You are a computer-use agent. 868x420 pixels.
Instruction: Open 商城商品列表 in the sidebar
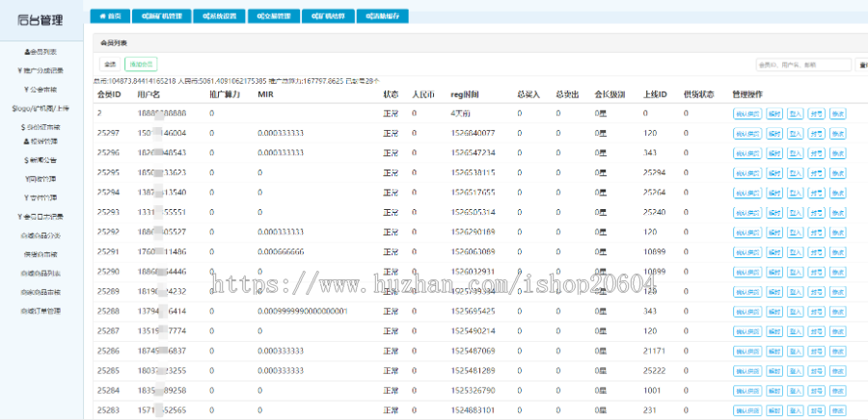pyautogui.click(x=41, y=274)
